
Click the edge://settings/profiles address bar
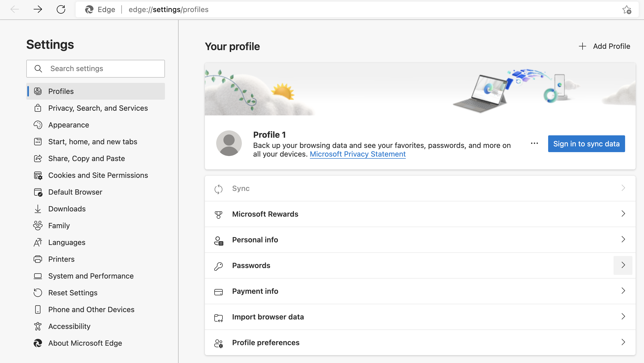[357, 10]
